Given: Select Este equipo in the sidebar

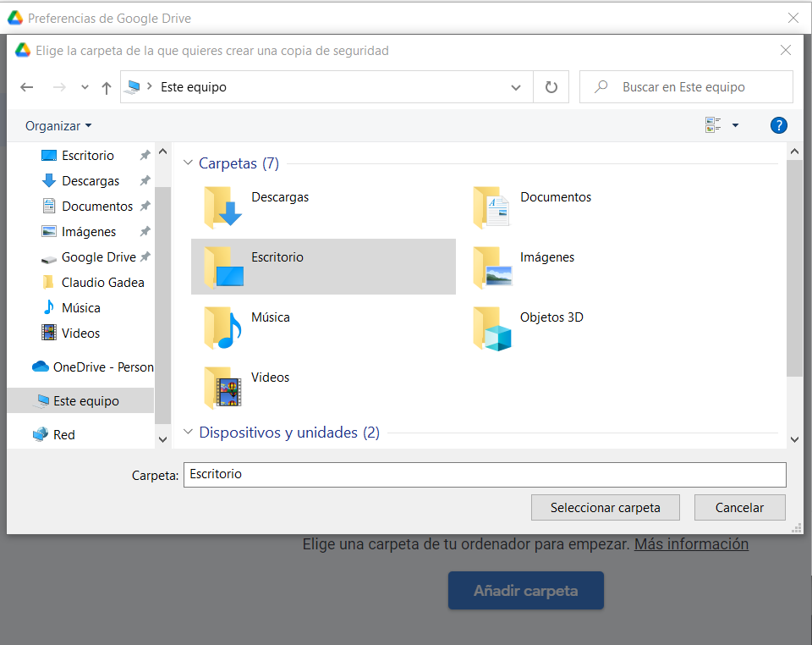Looking at the screenshot, I should coord(81,401).
